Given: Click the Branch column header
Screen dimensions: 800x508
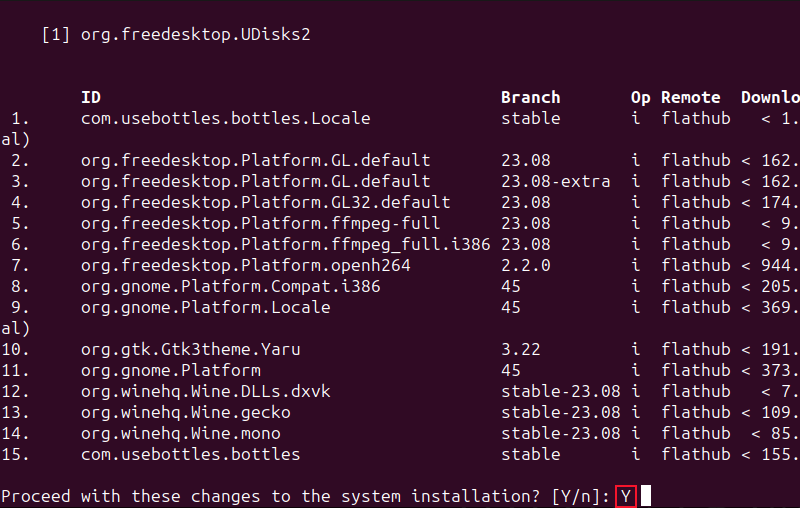Looking at the screenshot, I should (530, 97).
